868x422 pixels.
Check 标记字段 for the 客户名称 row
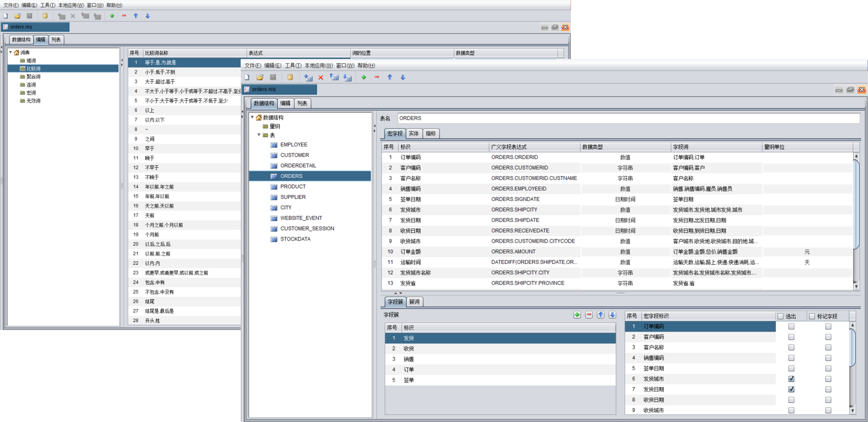click(x=828, y=347)
